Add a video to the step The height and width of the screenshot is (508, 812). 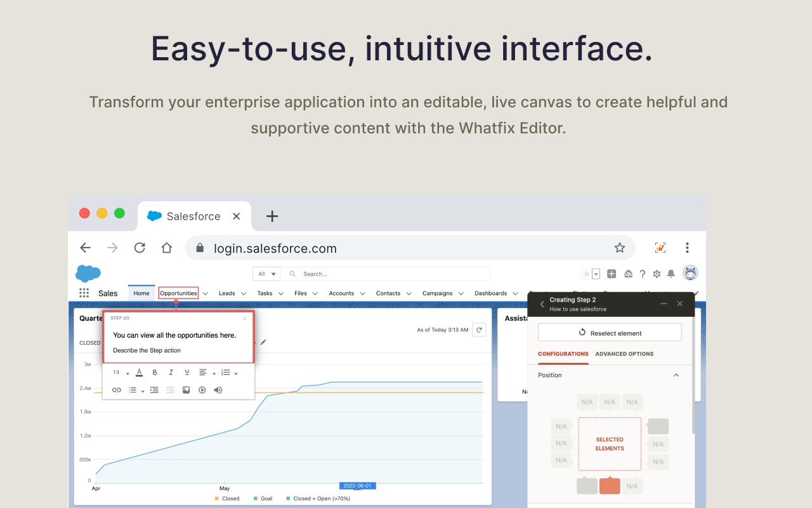202,390
